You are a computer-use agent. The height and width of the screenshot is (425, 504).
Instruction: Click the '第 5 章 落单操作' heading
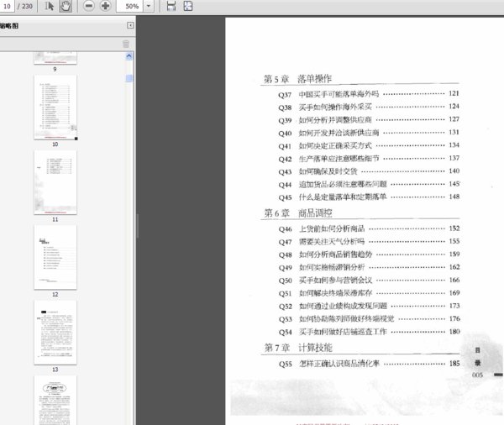point(297,79)
